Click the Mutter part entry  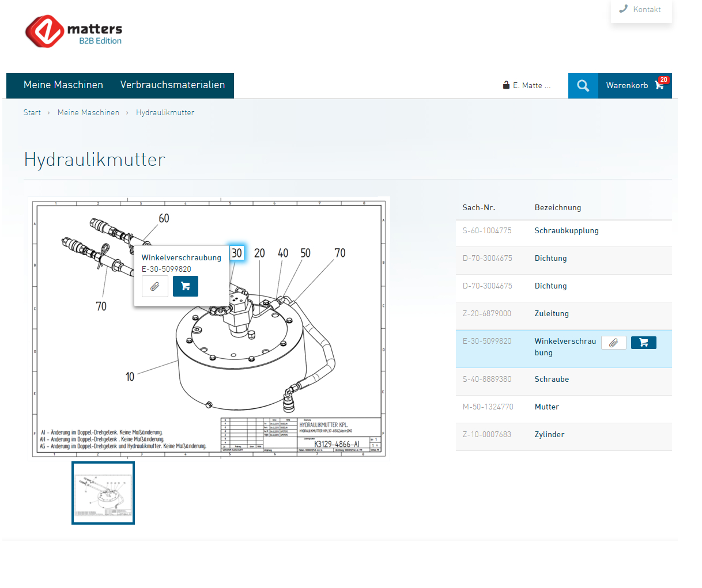[546, 407]
